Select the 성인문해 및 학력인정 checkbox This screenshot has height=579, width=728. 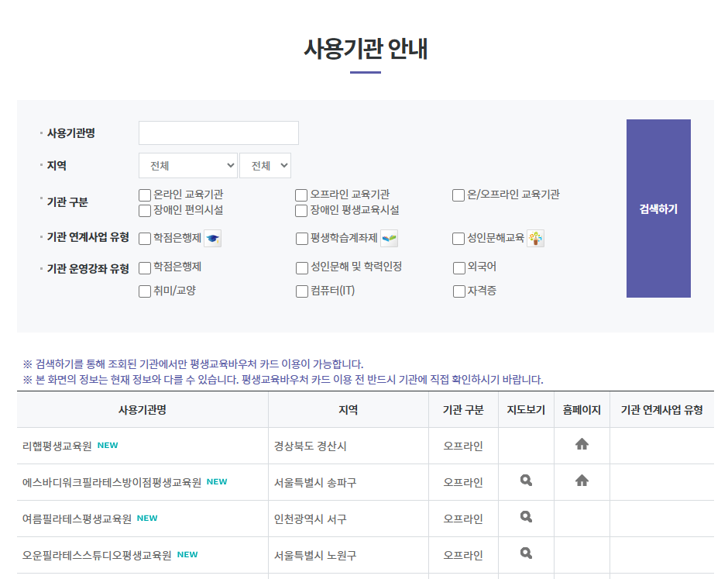point(300,268)
